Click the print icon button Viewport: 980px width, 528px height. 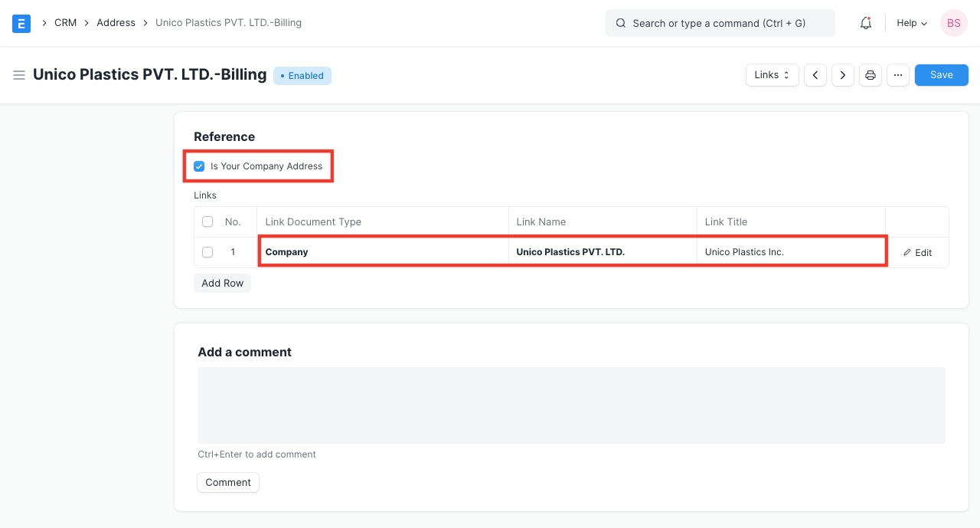(871, 75)
